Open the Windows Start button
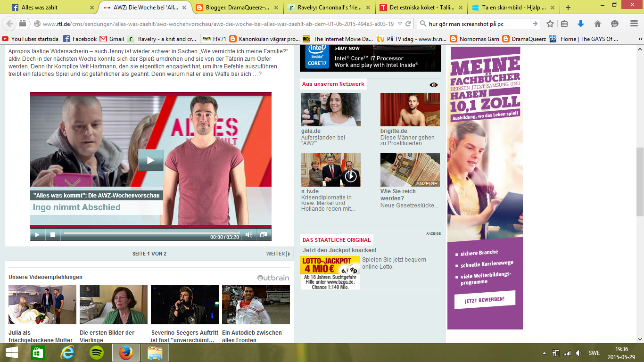 click(12, 353)
